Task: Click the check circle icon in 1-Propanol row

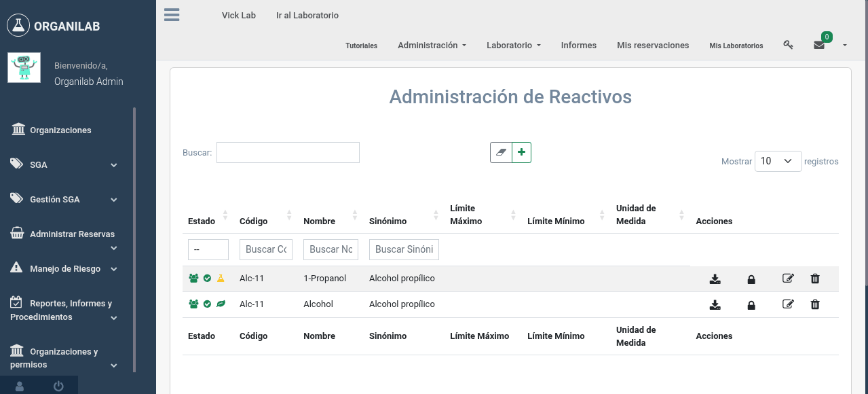Action: pyautogui.click(x=208, y=279)
